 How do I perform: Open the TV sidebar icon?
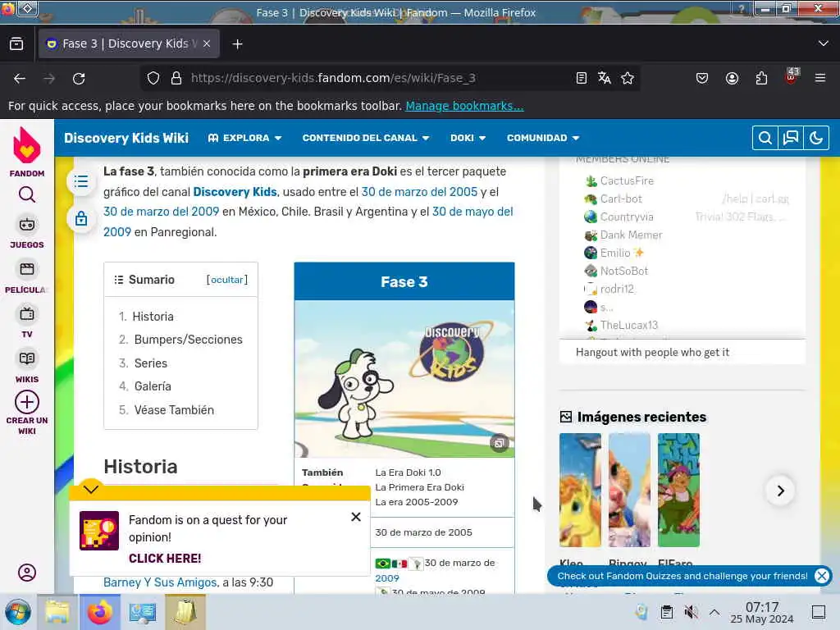[x=27, y=314]
